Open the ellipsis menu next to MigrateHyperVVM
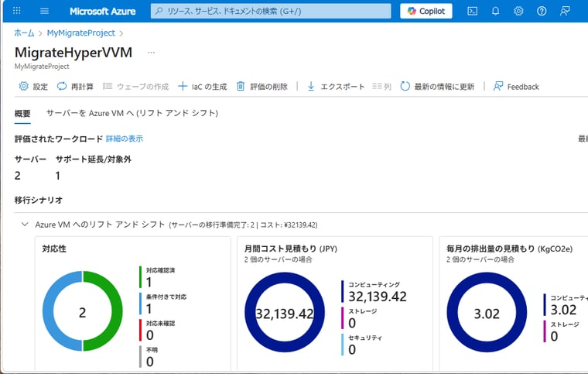 [151, 53]
